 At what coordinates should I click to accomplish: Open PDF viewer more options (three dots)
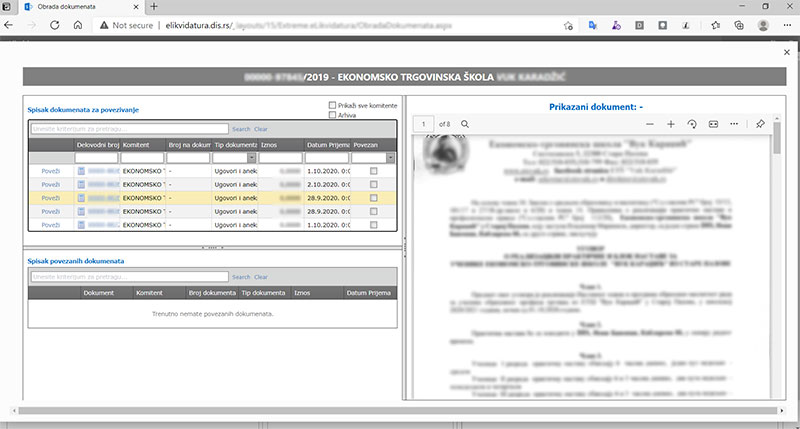pyautogui.click(x=736, y=124)
